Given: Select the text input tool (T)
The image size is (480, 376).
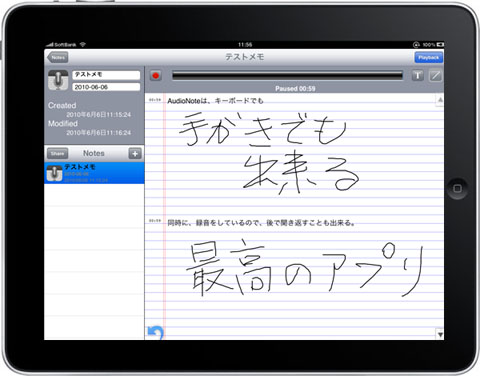Looking at the screenshot, I should coord(417,76).
